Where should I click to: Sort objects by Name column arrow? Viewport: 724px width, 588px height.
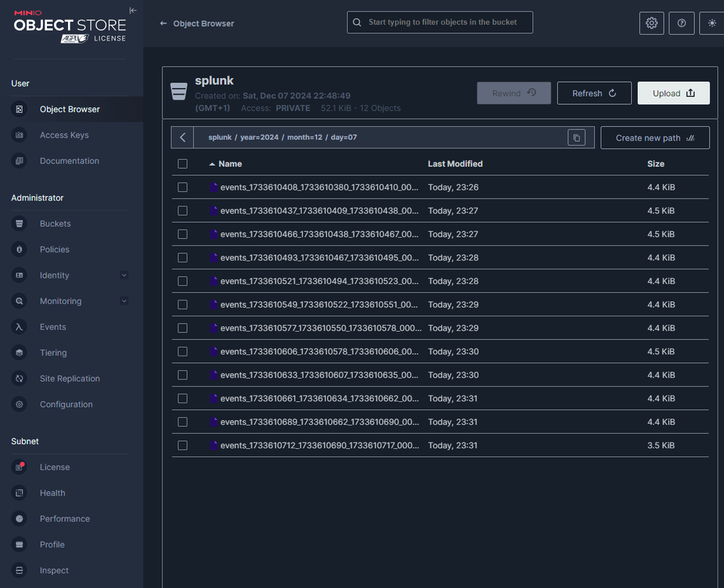212,164
